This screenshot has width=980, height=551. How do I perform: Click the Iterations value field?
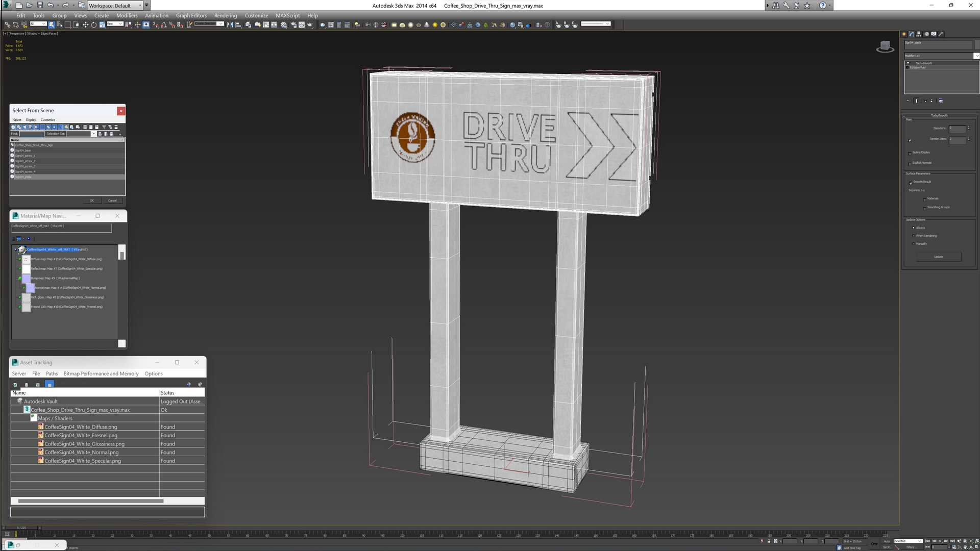coord(957,129)
